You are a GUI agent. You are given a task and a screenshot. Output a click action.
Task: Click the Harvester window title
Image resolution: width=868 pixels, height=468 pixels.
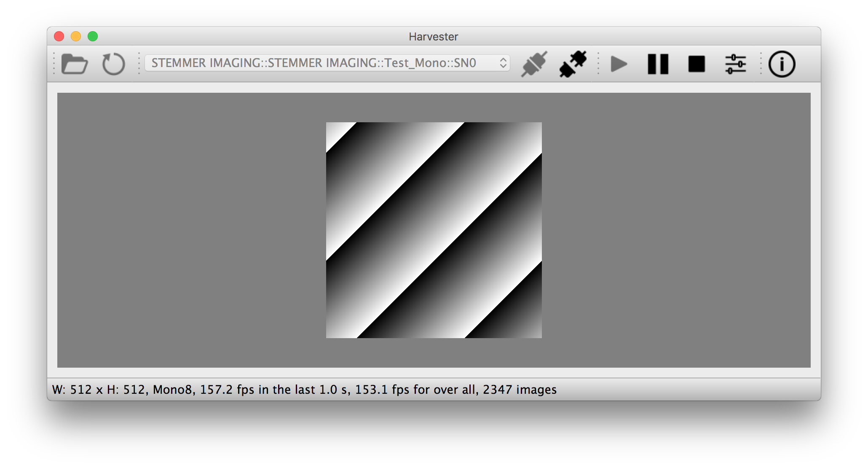click(434, 37)
